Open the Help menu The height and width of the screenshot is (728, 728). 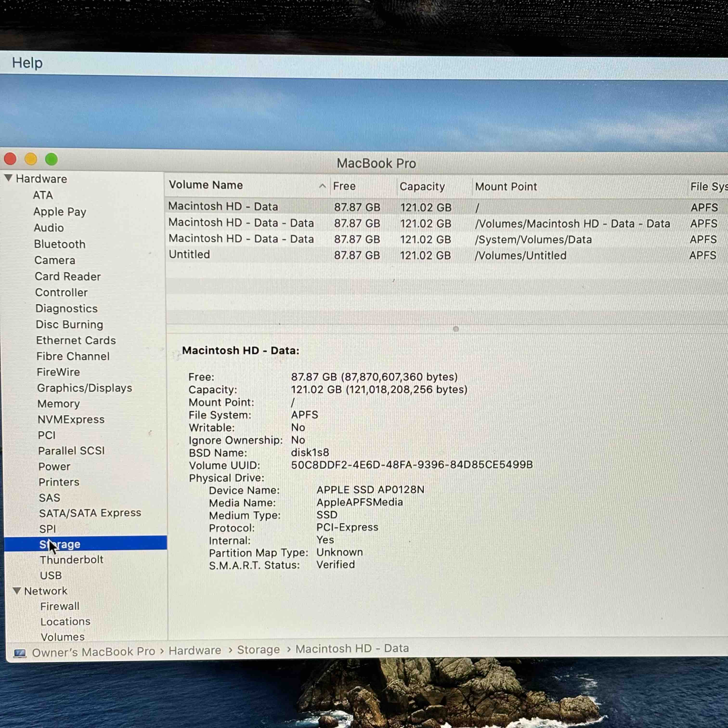point(27,63)
